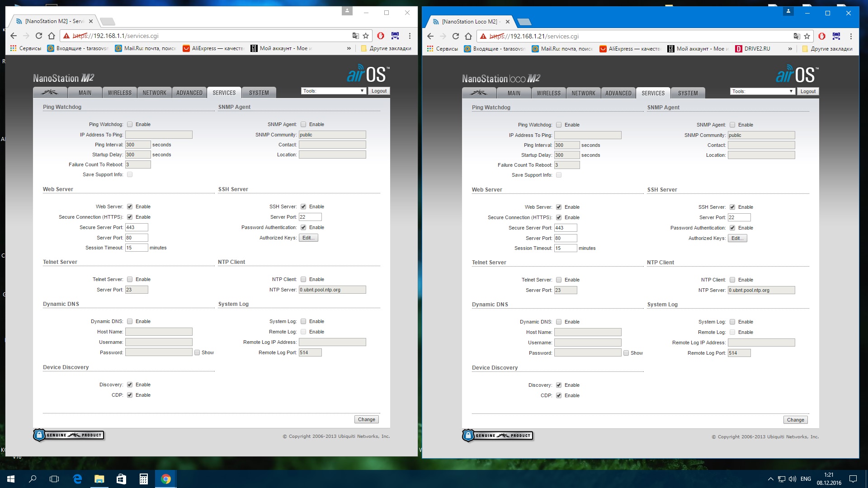Open Tools dropdown in left NanoStation page
Image resolution: width=868 pixels, height=488 pixels.
pos(333,91)
